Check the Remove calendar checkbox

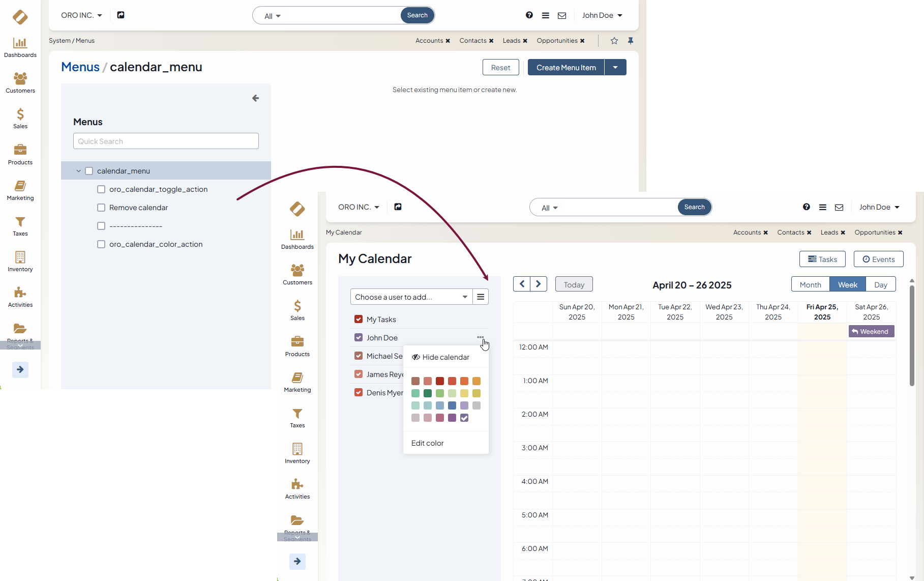[x=101, y=208]
